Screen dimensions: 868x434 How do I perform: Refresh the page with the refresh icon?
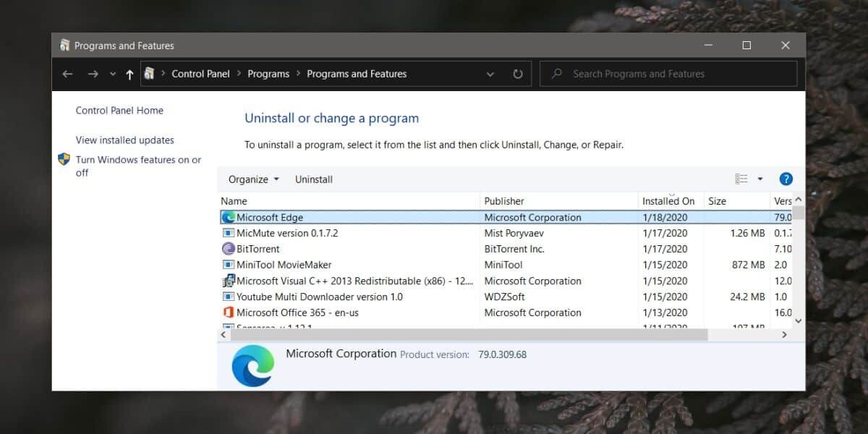[x=518, y=73]
